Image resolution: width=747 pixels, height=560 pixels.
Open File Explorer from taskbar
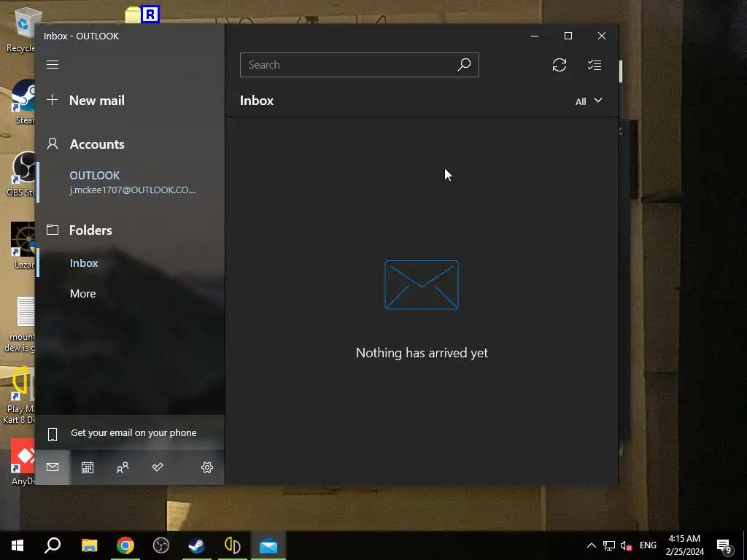[89, 545]
